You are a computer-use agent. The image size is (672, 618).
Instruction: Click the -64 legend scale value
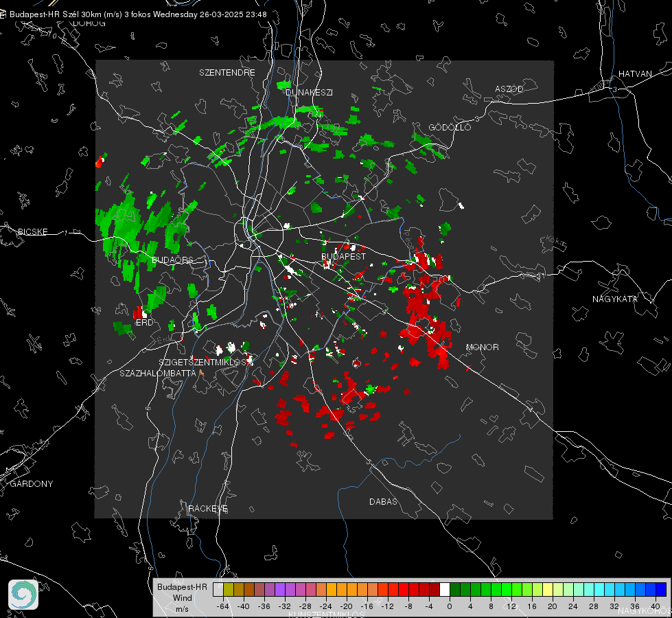[222, 606]
